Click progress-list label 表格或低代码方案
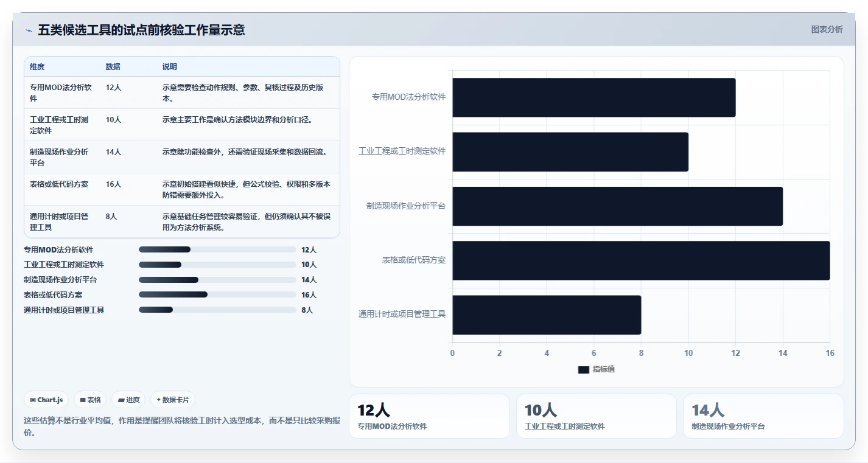 tap(53, 294)
